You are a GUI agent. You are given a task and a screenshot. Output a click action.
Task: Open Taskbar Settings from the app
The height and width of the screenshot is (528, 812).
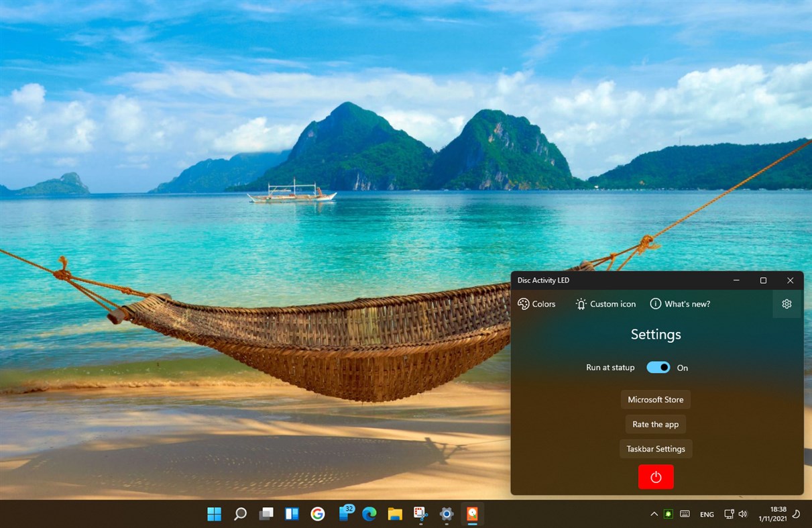(x=655, y=448)
